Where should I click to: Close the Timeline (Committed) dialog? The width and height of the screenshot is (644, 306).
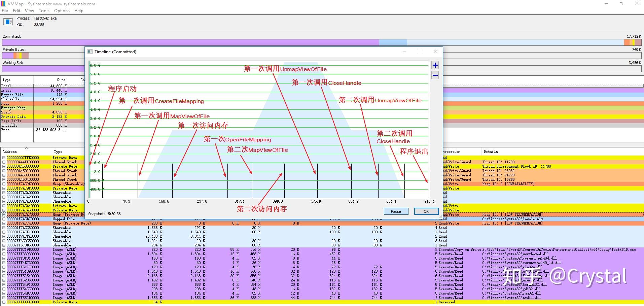point(435,52)
